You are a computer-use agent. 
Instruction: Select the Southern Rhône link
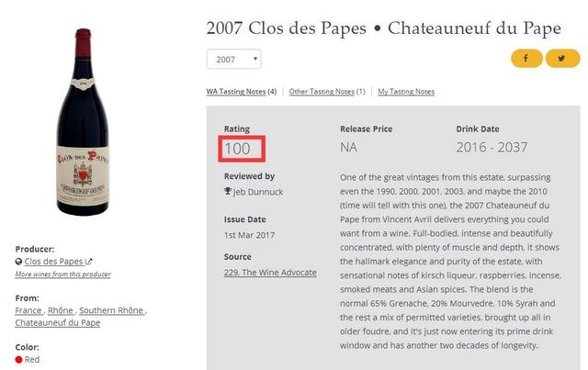[112, 310]
